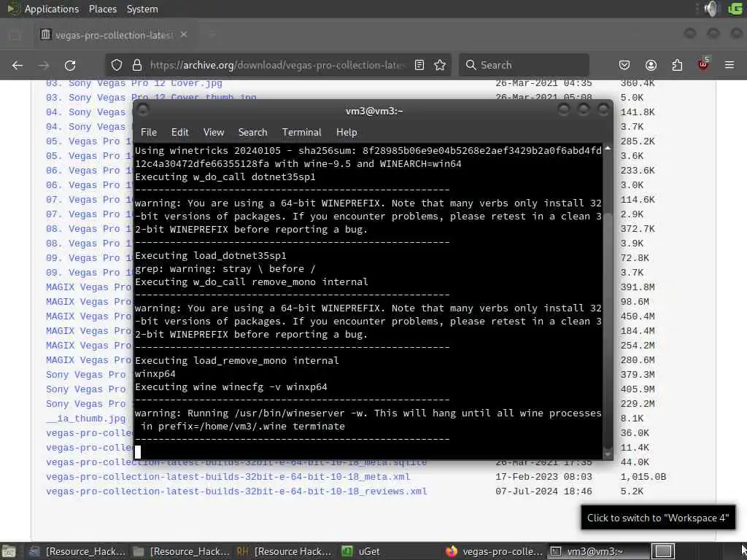
Task: Close the vegas-pro-collection browser tab
Action: 184,35
